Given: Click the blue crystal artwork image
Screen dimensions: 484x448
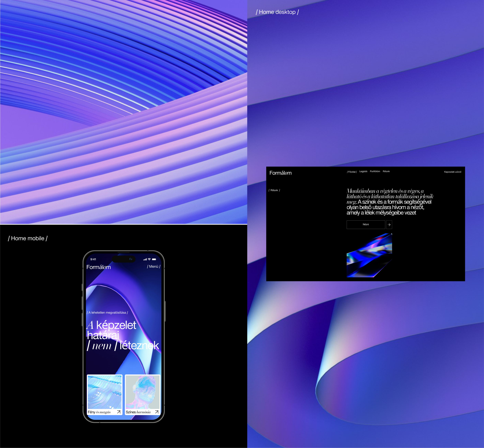Looking at the screenshot, I should pos(369,255).
